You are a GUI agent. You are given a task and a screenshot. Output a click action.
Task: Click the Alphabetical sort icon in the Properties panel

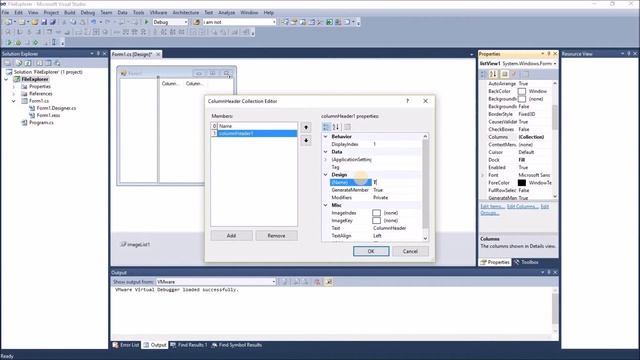pos(493,74)
